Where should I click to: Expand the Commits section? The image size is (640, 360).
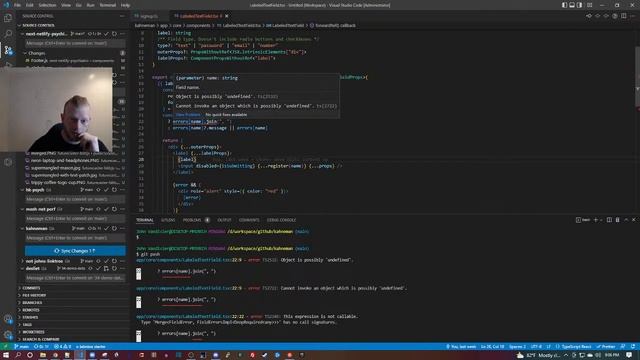coord(31,288)
